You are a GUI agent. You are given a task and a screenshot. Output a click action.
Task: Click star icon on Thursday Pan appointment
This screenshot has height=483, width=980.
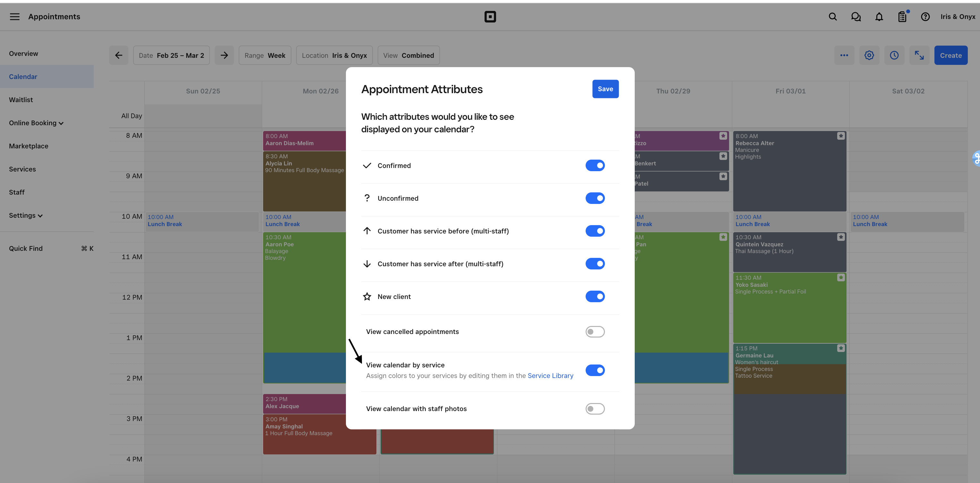(723, 237)
